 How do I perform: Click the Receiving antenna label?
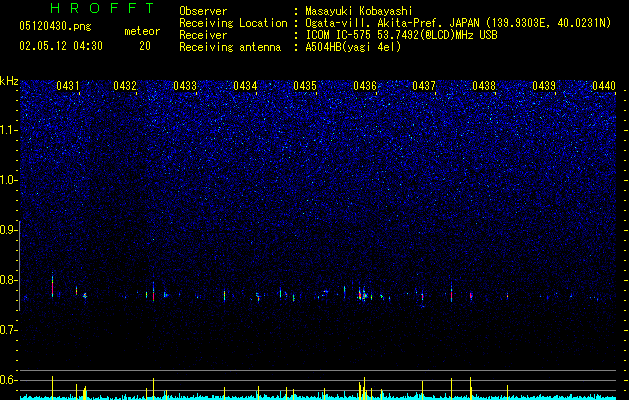pos(230,47)
